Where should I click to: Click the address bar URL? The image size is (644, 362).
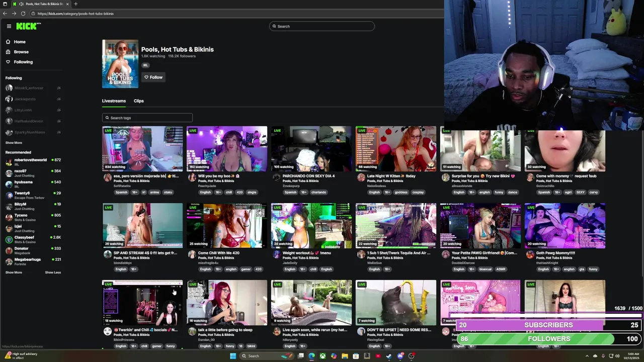coord(75,14)
